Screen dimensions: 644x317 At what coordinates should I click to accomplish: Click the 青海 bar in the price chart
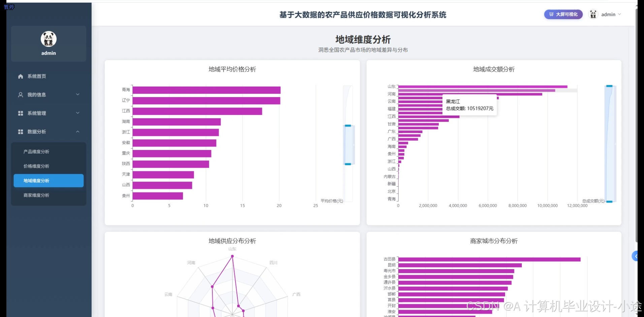coord(206,90)
